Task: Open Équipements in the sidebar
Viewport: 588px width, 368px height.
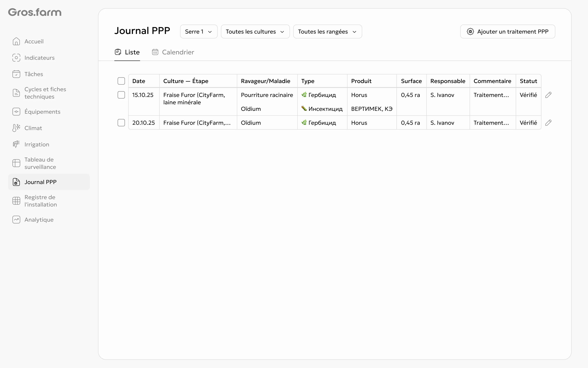Action: point(49,112)
